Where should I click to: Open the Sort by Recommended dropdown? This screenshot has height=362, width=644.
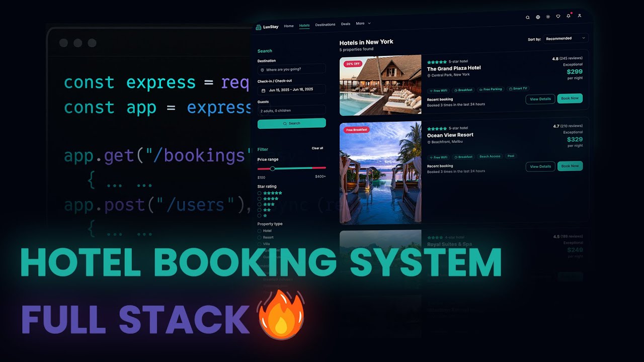pyautogui.click(x=566, y=38)
